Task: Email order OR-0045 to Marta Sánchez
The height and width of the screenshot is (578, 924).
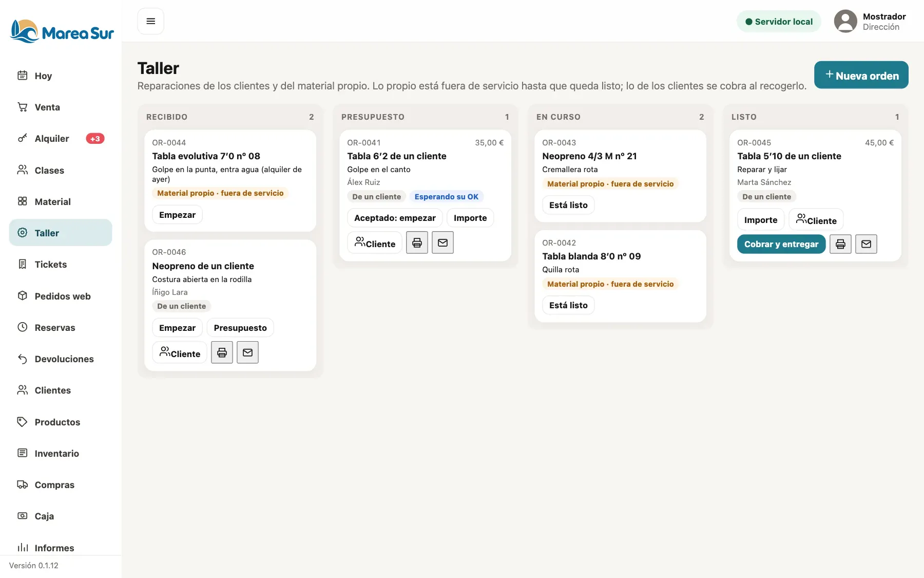Action: tap(866, 244)
